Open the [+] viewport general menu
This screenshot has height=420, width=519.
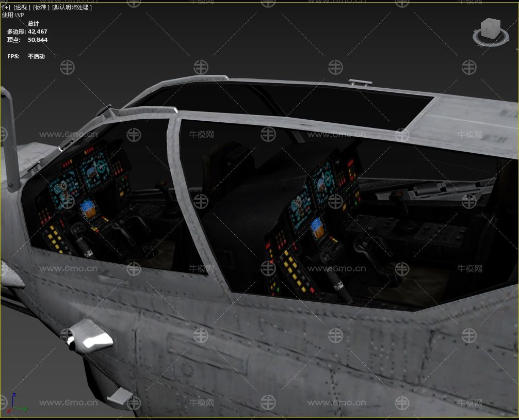click(6, 7)
